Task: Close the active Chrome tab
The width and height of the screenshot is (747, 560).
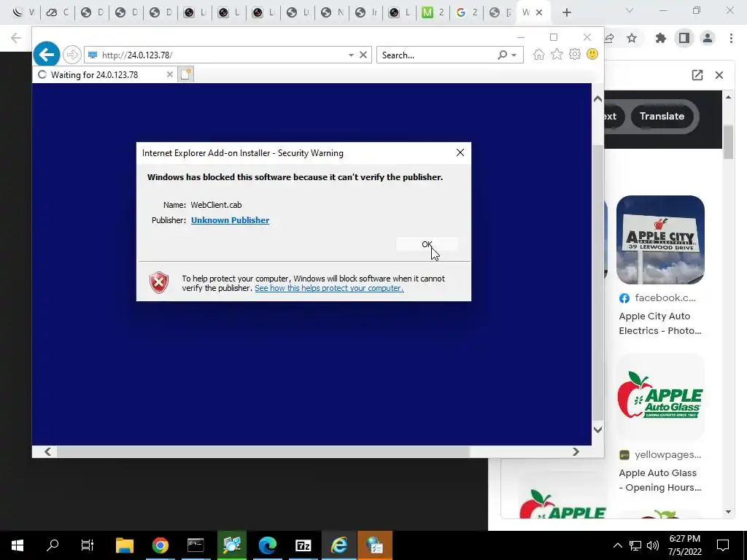Action: click(x=539, y=12)
